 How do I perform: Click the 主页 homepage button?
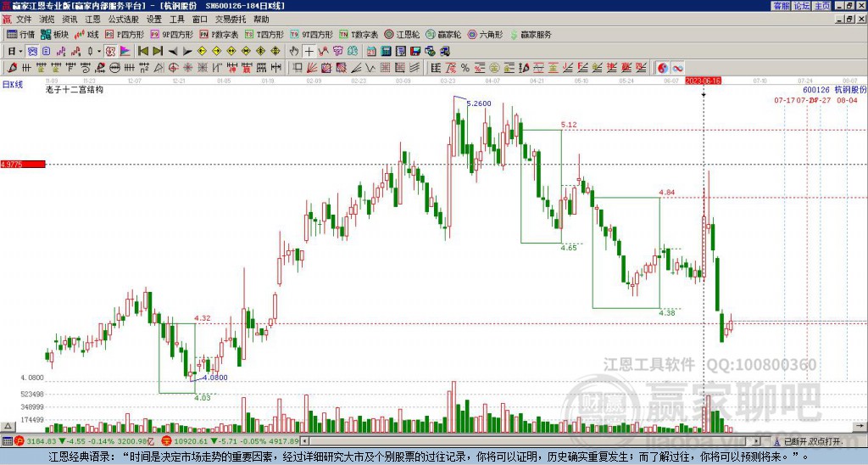coord(822,6)
